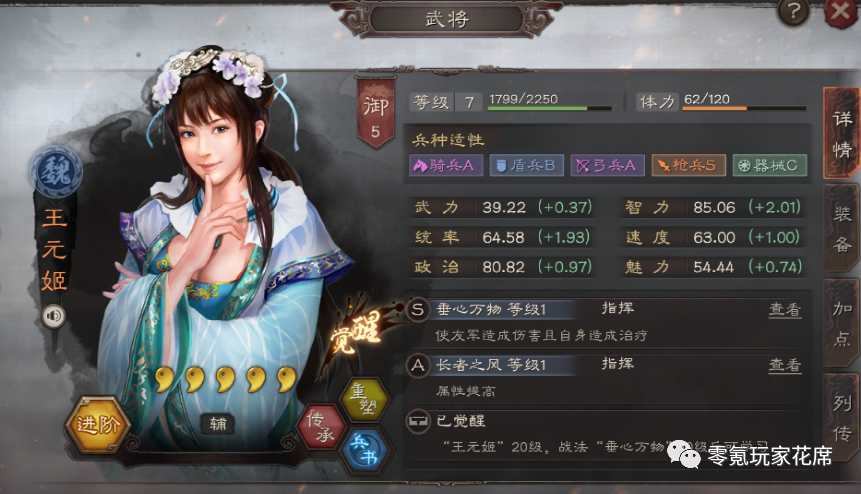Click the level experience progress bar
861x494 pixels.
coord(550,109)
